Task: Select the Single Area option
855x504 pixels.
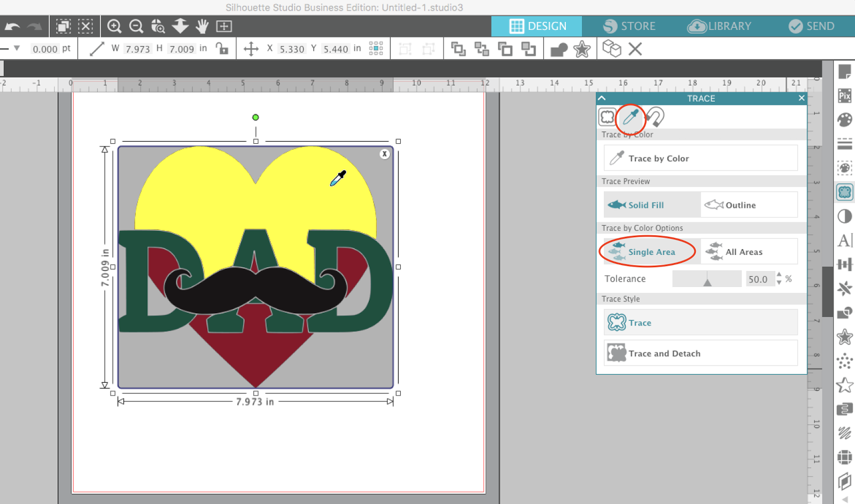Action: [652, 252]
